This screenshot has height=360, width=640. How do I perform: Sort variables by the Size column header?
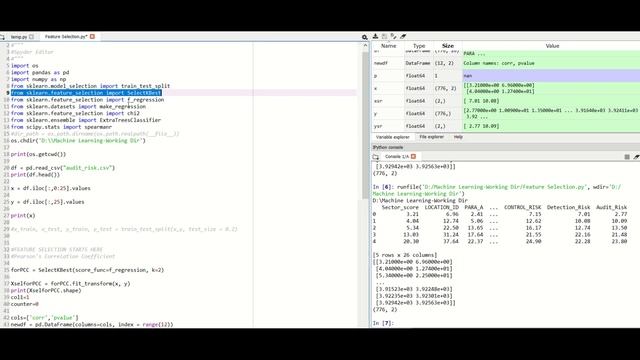pyautogui.click(x=448, y=46)
